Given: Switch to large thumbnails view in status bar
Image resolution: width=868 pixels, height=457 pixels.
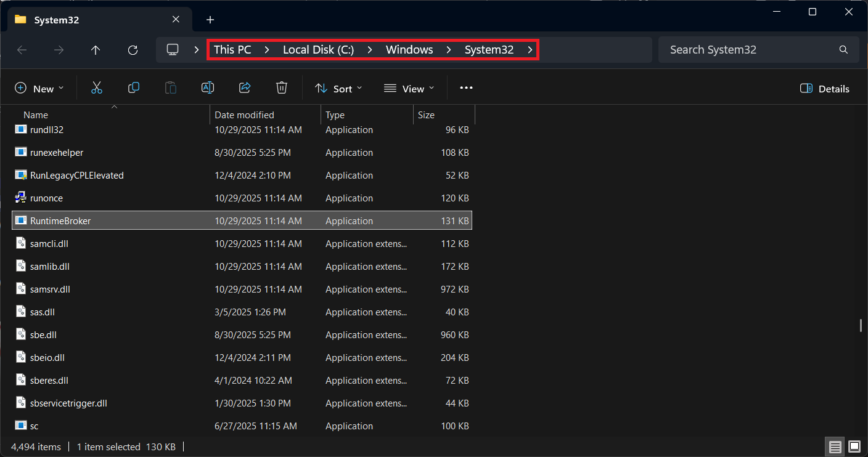Looking at the screenshot, I should pyautogui.click(x=854, y=447).
